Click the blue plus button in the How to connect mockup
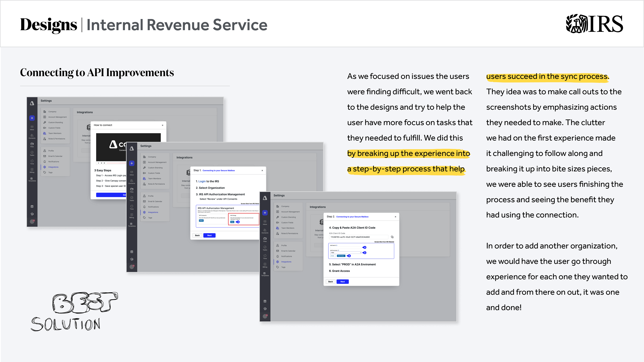The width and height of the screenshot is (644, 362). (32, 118)
